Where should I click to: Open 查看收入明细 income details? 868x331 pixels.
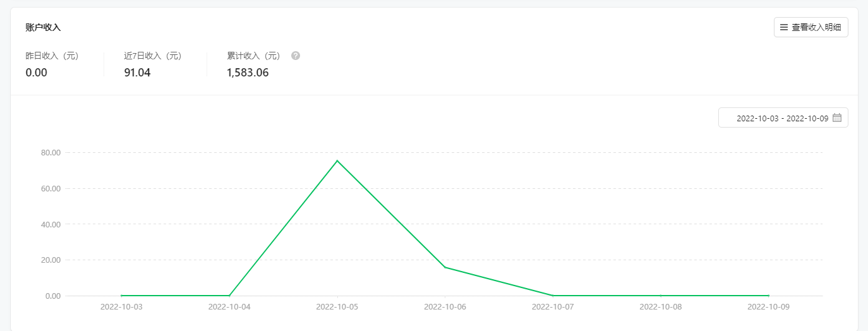click(811, 27)
